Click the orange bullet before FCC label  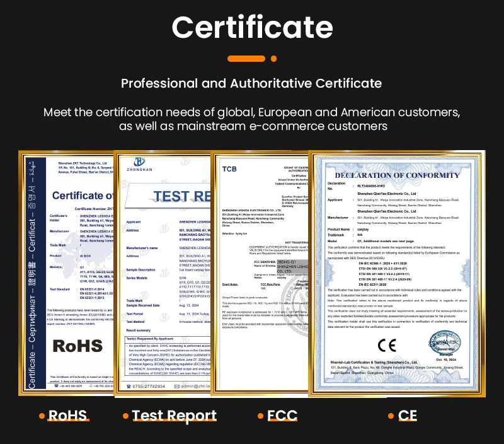[260, 416]
